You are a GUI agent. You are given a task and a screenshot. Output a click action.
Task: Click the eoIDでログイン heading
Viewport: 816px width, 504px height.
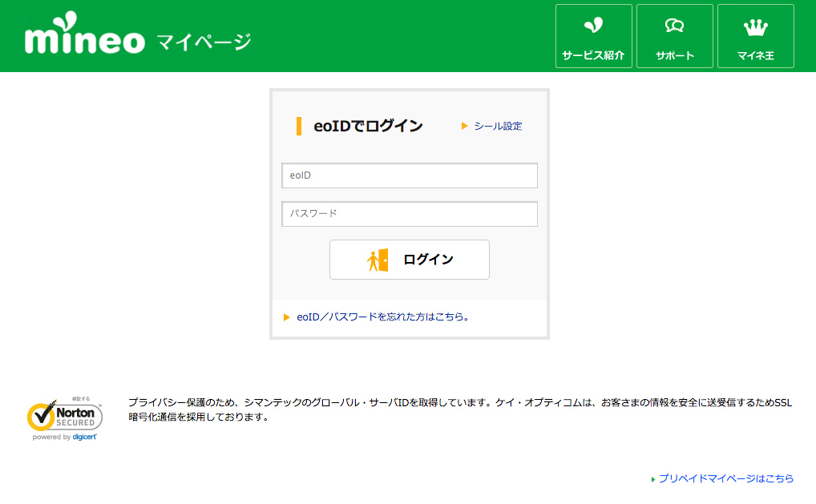369,126
